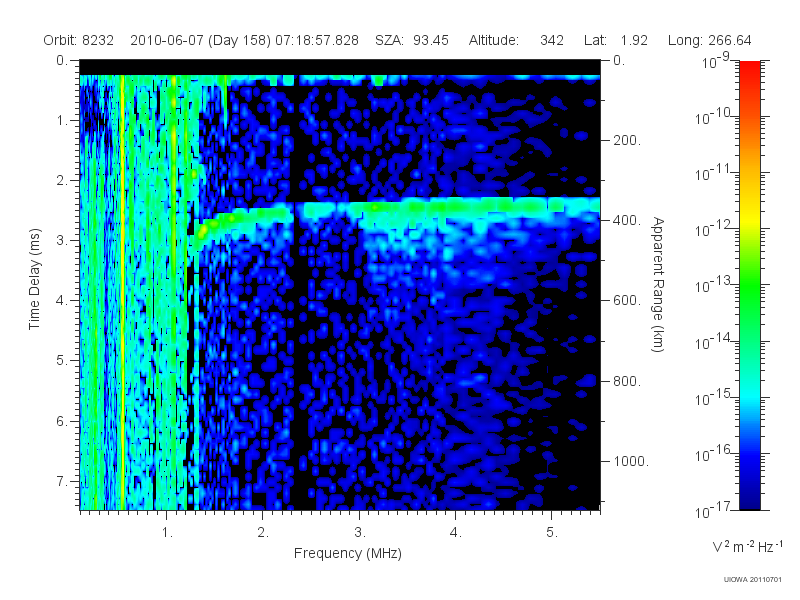Click the altitude value '342'
This screenshot has height=600, width=800.
(552, 40)
